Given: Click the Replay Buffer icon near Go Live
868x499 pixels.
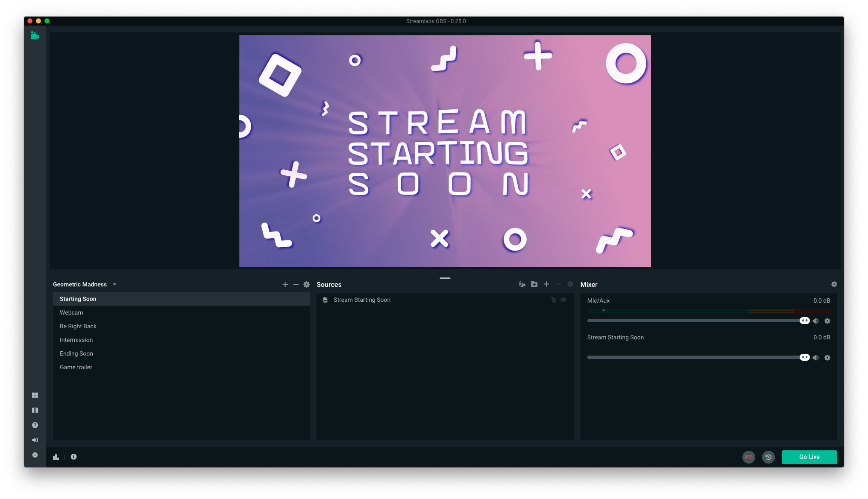Looking at the screenshot, I should [768, 457].
